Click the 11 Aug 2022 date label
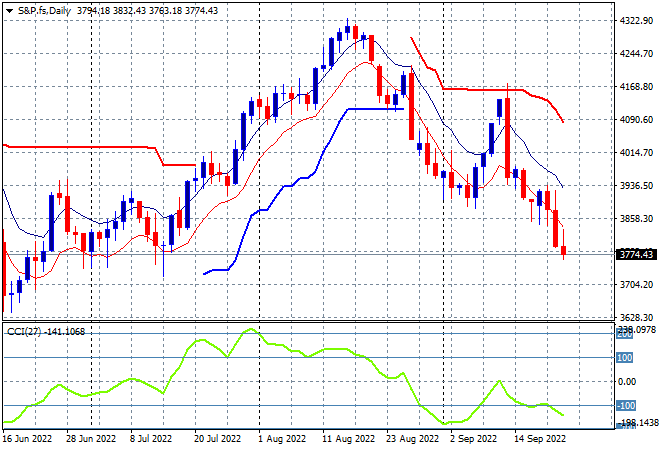 point(349,439)
